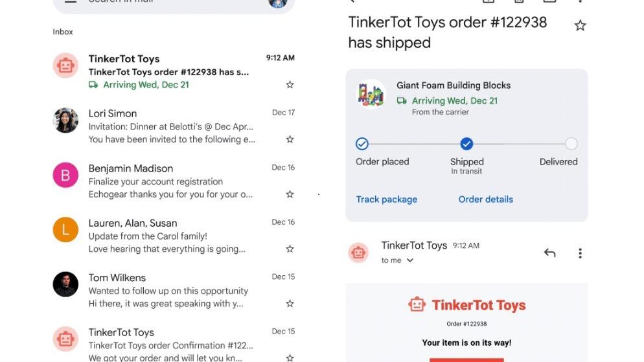Open the Order details link
This screenshot has height=362, width=644.
485,199
